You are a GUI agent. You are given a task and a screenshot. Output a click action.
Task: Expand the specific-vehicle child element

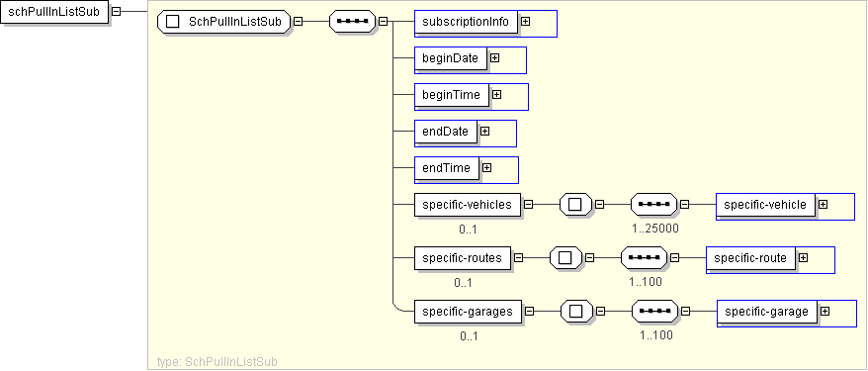tap(824, 205)
